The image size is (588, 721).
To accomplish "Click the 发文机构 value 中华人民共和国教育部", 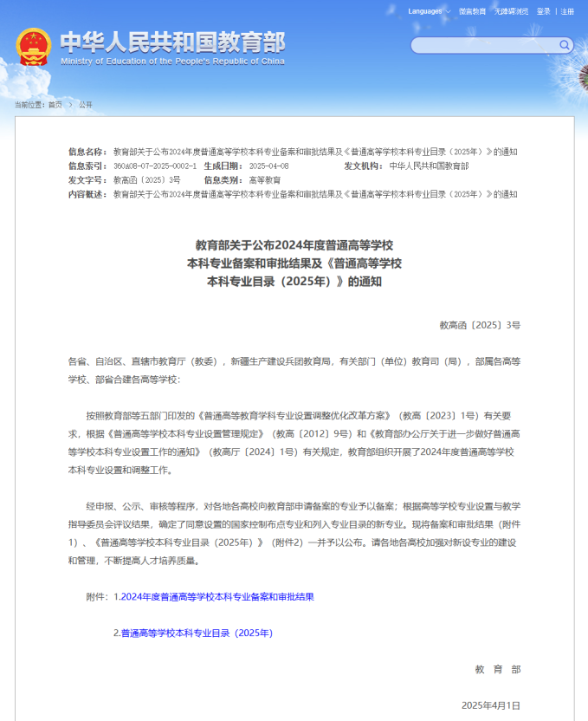I will tap(429, 166).
